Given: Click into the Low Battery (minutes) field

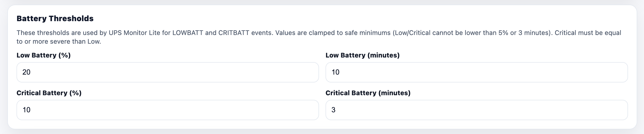Looking at the screenshot, I should coord(476,72).
